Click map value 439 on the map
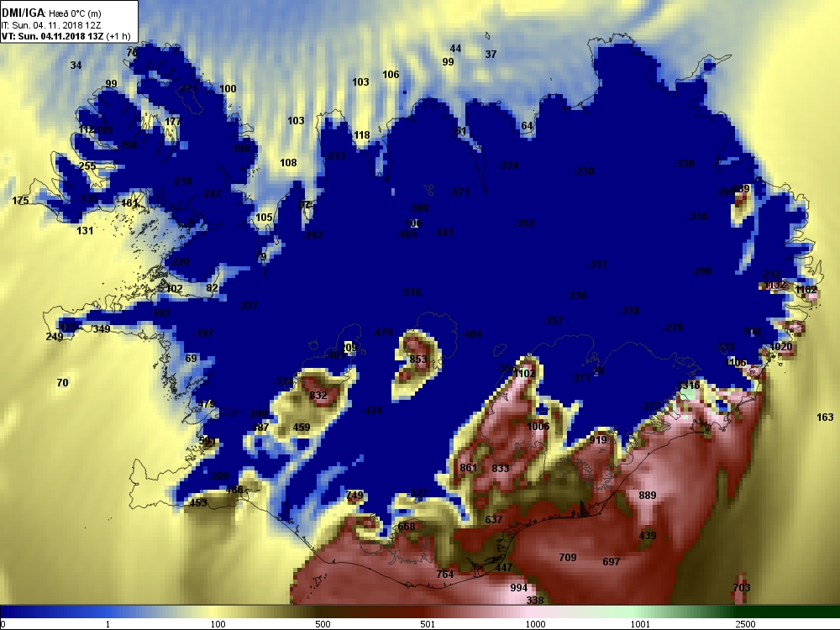The height and width of the screenshot is (630, 840). click(x=647, y=536)
